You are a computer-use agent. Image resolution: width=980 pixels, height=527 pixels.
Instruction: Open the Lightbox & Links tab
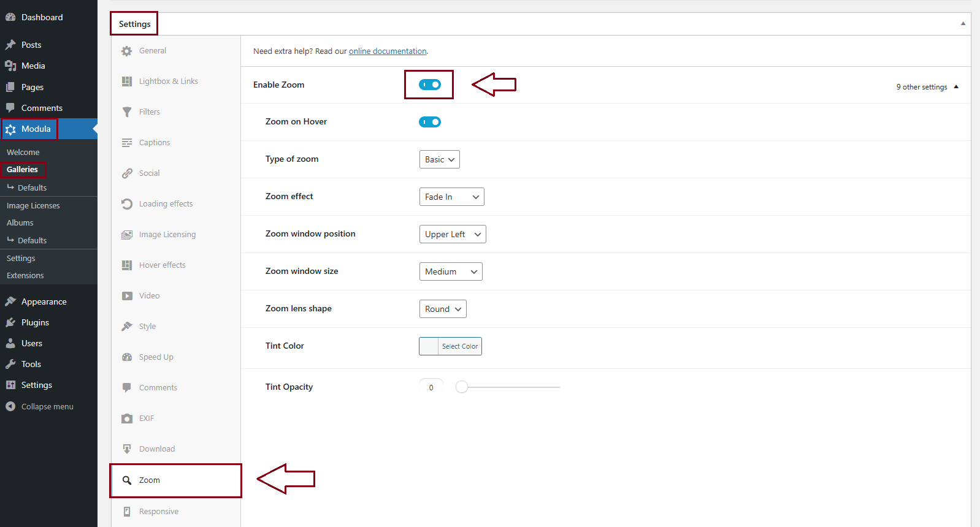[x=168, y=82]
